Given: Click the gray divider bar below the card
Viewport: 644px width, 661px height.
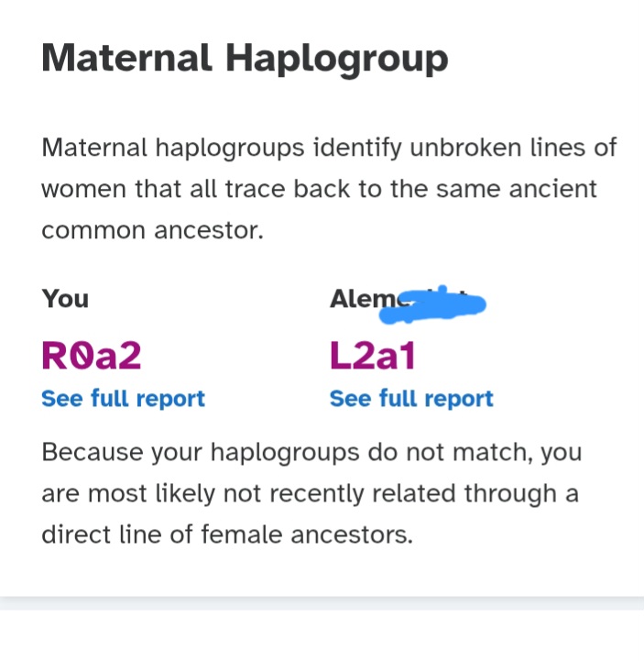Looking at the screenshot, I should point(322,602).
